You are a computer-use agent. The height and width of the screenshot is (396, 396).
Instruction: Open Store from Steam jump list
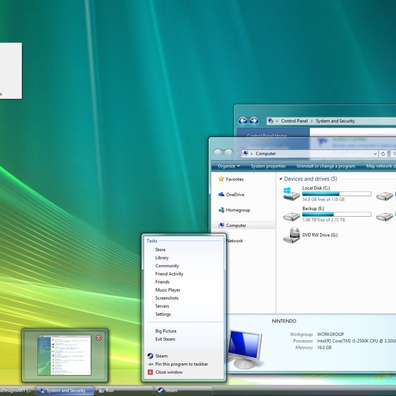tap(160, 250)
